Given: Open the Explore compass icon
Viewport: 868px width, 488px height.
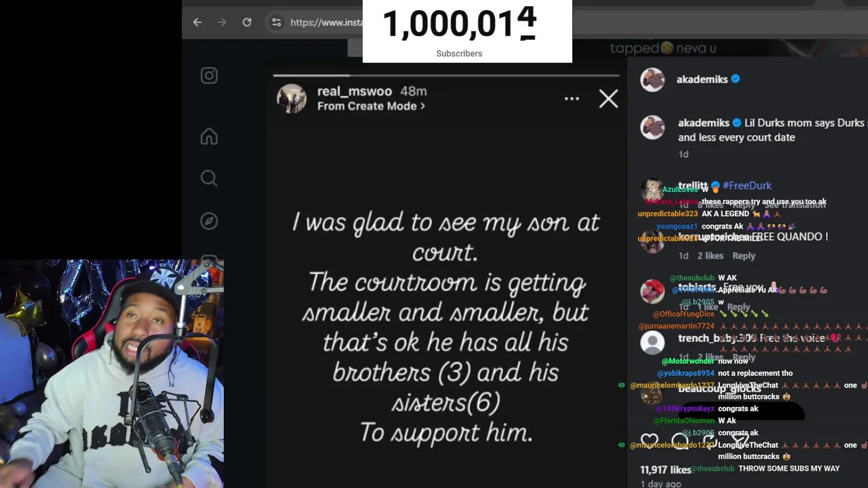Looking at the screenshot, I should pos(209,221).
